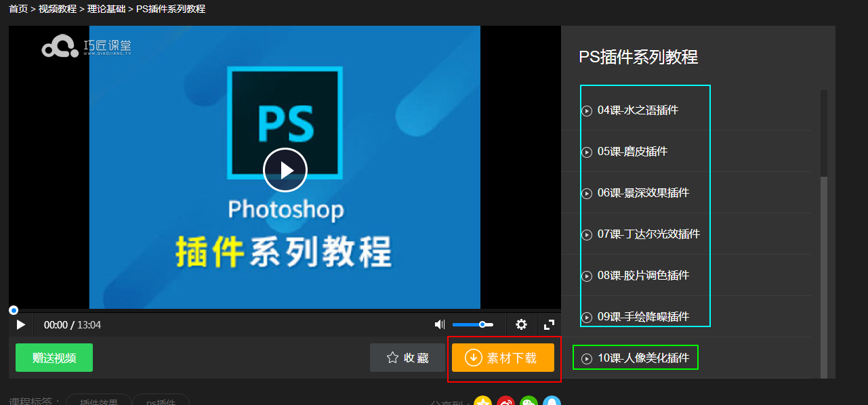Image resolution: width=868 pixels, height=405 pixels.
Task: Open 视频教程 in the breadcrumb
Action: point(58,9)
